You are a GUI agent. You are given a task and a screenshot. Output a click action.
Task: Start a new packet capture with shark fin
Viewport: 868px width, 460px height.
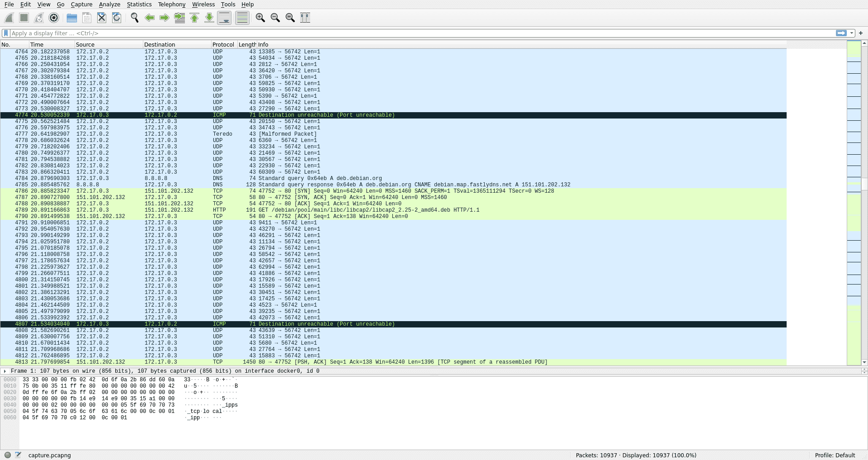(x=9, y=18)
